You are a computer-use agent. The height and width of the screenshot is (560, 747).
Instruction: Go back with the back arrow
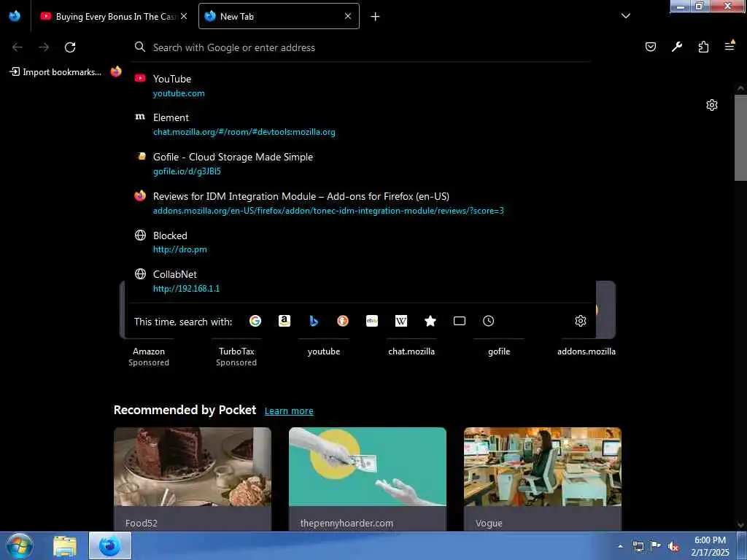click(x=18, y=47)
